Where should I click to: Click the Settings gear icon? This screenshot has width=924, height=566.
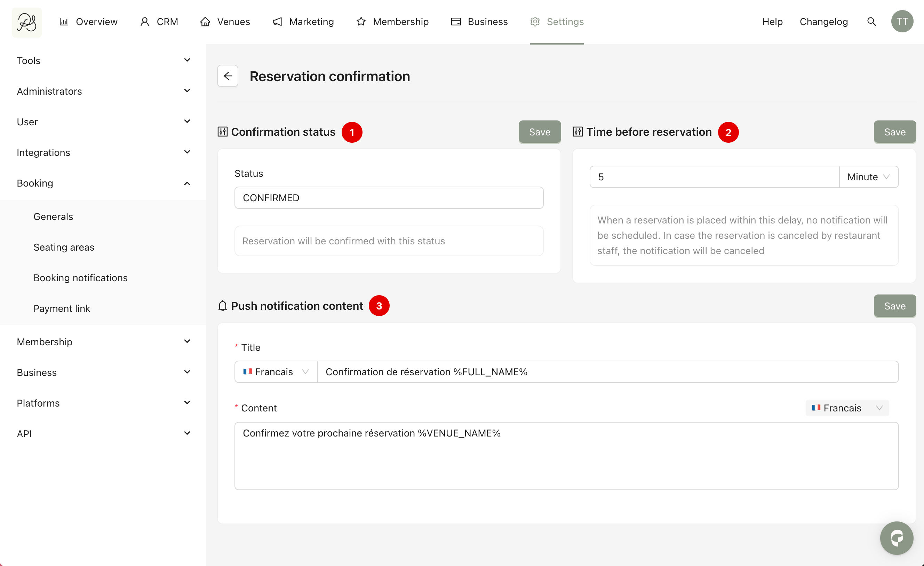point(535,22)
